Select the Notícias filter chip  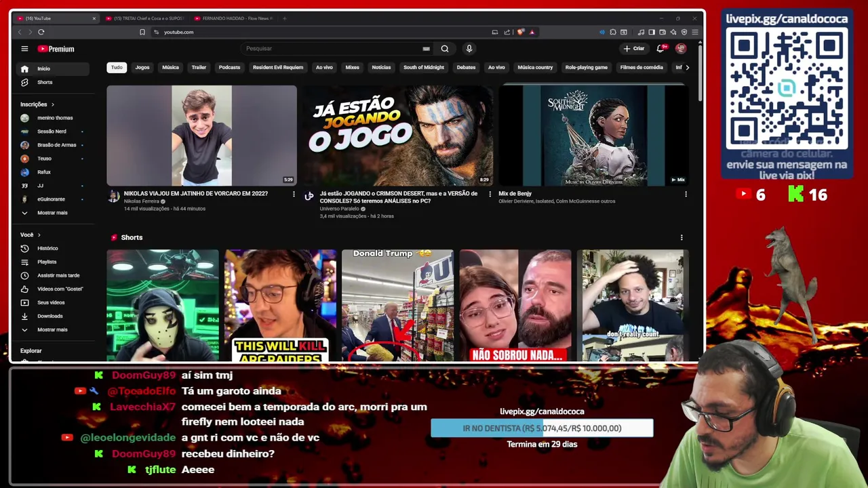point(381,67)
